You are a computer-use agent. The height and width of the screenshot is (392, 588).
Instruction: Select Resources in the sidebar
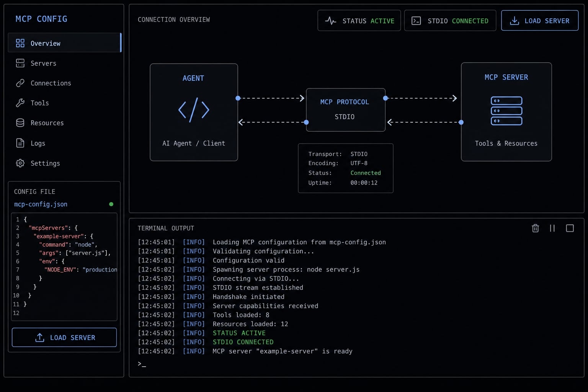tap(65, 123)
